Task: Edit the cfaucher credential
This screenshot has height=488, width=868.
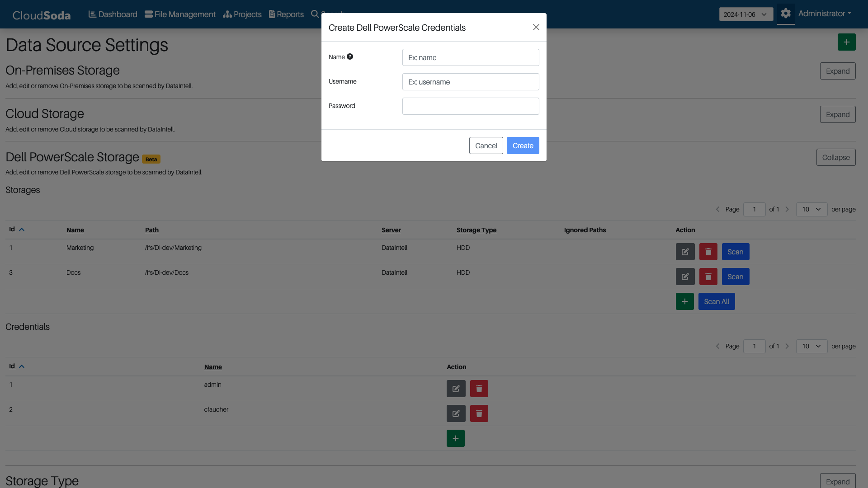Action: (456, 413)
